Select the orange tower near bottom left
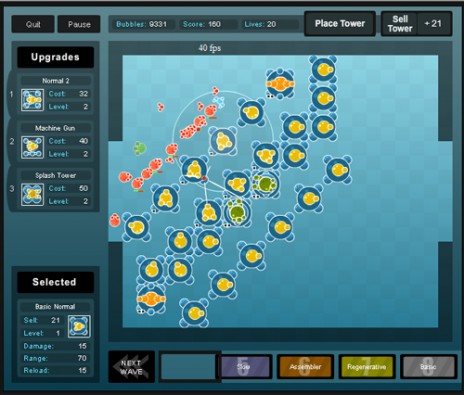Image resolution: width=464 pixels, height=395 pixels. (151, 299)
